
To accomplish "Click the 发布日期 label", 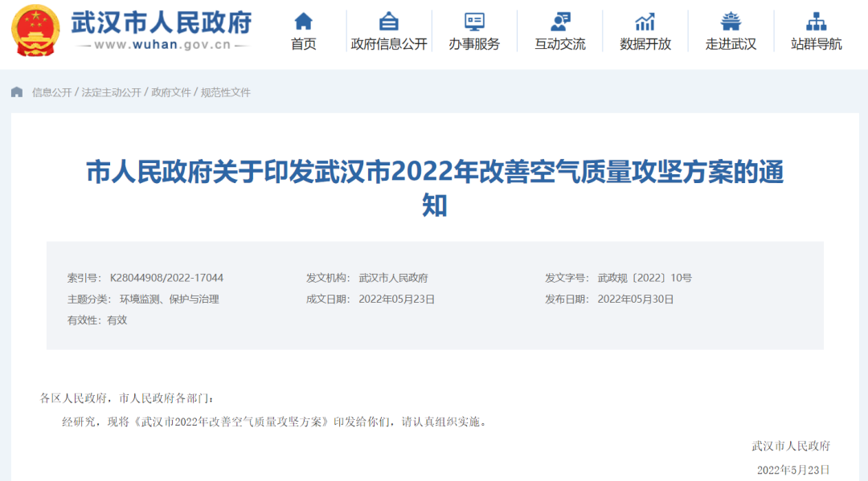I will (567, 299).
